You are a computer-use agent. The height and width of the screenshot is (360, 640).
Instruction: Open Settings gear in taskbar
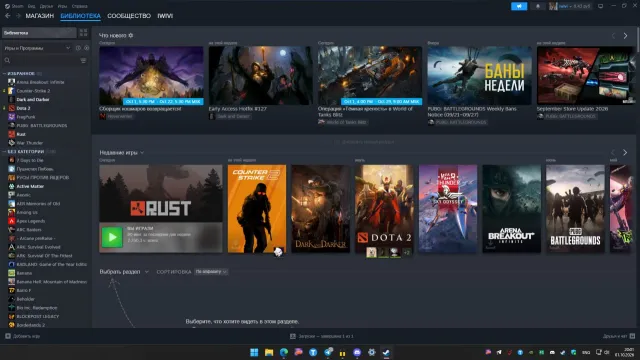[x=371, y=352]
